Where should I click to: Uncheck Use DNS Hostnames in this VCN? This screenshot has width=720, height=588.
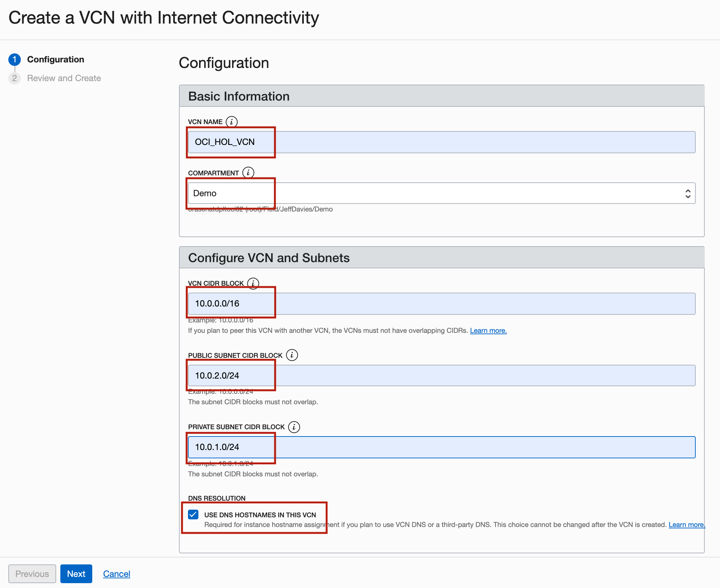[x=193, y=514]
